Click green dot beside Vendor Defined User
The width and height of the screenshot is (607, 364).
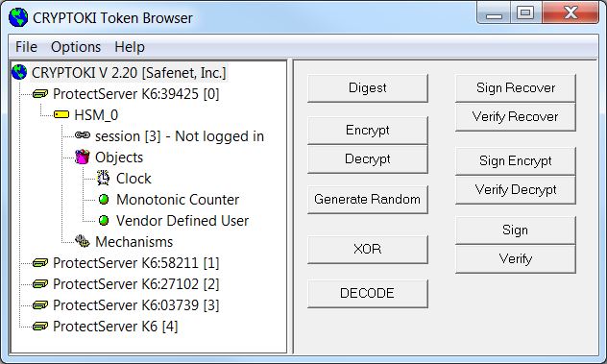[104, 220]
